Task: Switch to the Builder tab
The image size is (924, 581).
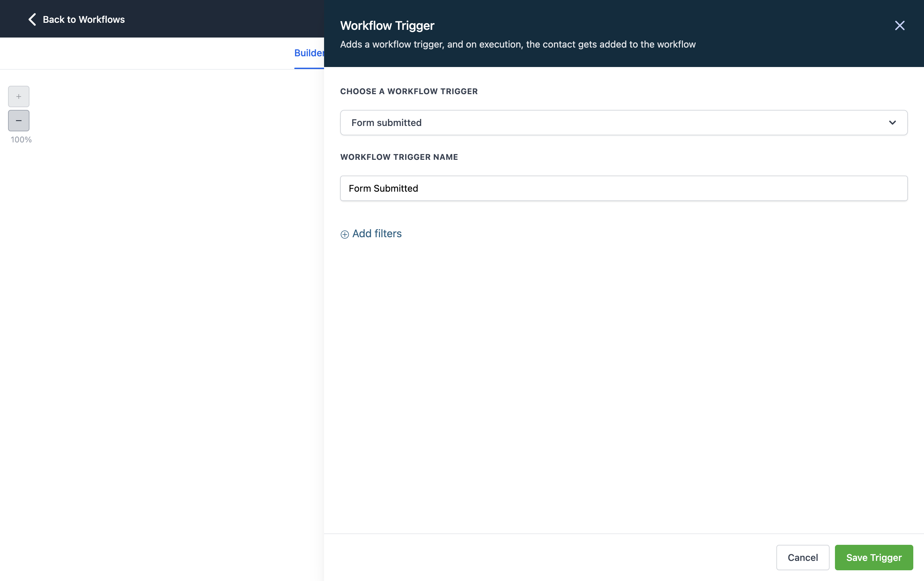Action: point(309,53)
